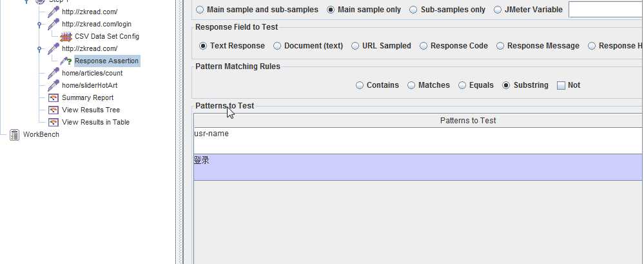The height and width of the screenshot is (264, 644).
Task: Expand the WorkBench tree handle
Action: (x=4, y=135)
